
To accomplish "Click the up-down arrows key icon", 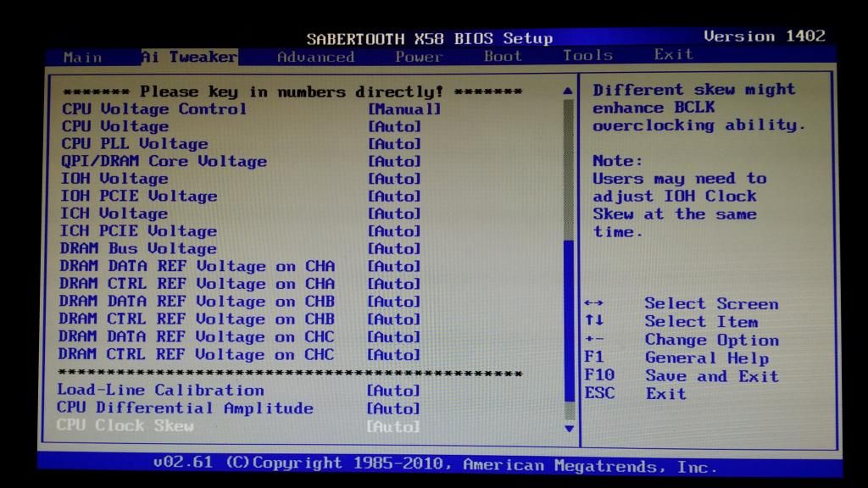I will [594, 320].
